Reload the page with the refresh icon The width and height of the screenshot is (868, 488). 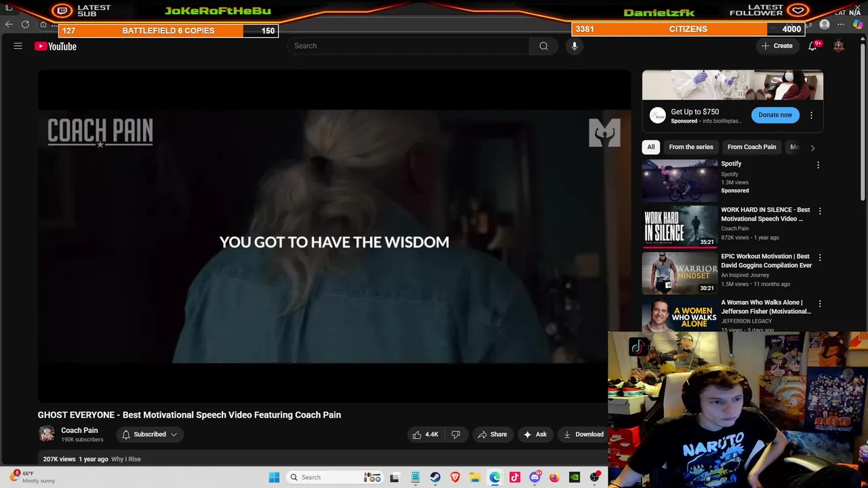tap(25, 24)
